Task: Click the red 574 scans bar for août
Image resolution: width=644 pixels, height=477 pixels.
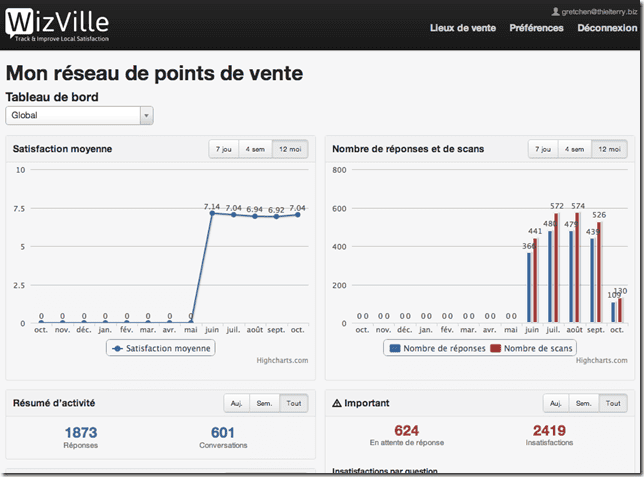Action: pos(577,267)
